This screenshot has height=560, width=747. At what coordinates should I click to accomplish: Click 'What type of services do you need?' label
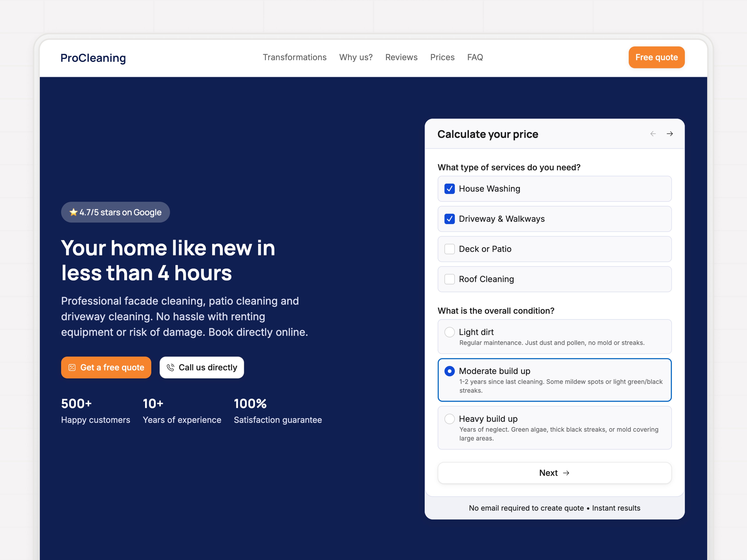tap(509, 167)
